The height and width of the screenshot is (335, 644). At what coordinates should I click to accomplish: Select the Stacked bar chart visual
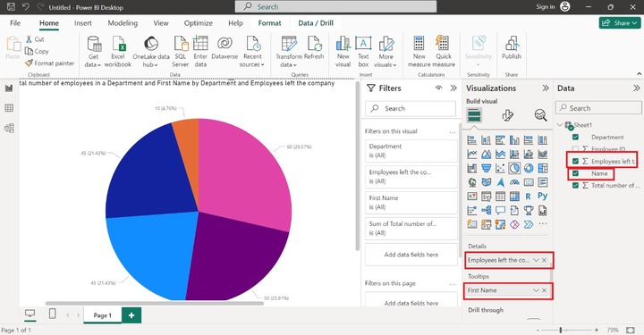point(472,140)
